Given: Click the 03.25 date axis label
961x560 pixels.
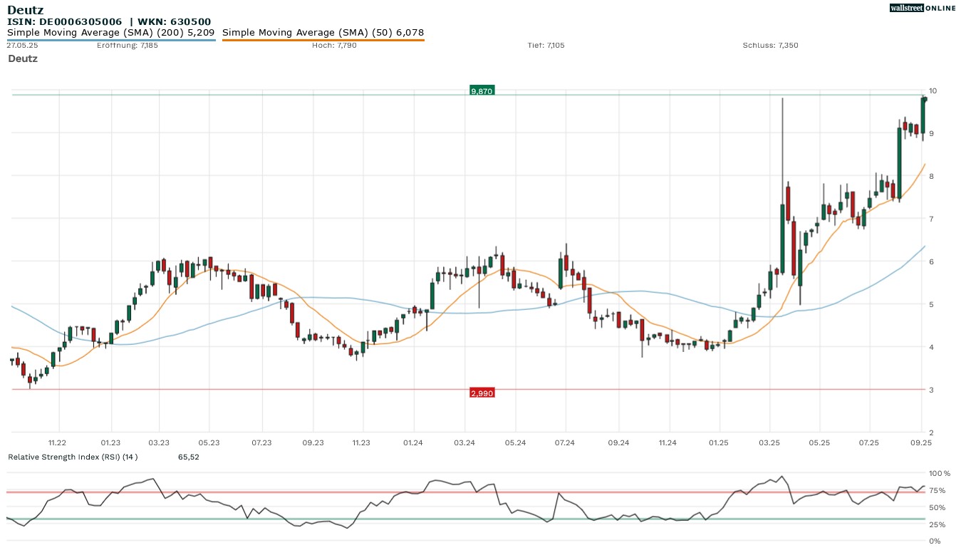Looking at the screenshot, I should coord(769,442).
